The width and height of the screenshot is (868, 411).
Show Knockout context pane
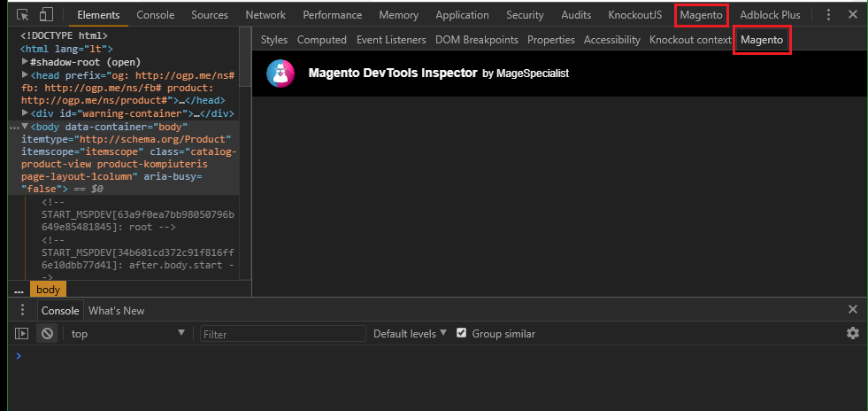pos(690,39)
